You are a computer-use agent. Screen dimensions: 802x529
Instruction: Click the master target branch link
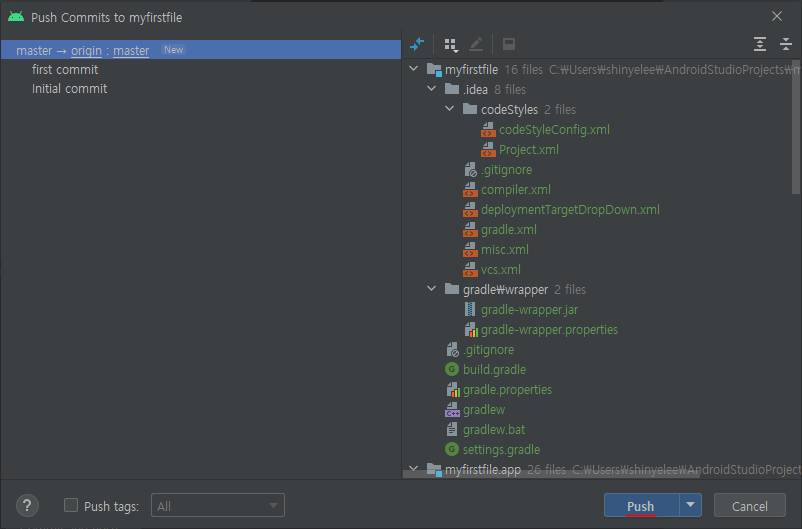(131, 51)
